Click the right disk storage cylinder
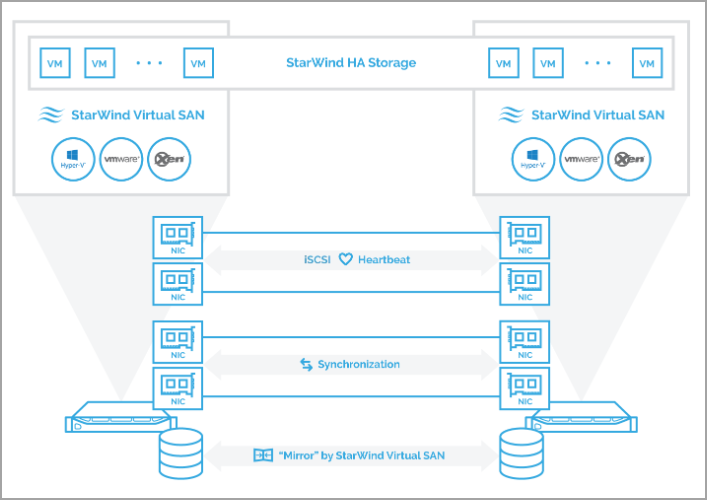This screenshot has width=707, height=500. coord(521,454)
